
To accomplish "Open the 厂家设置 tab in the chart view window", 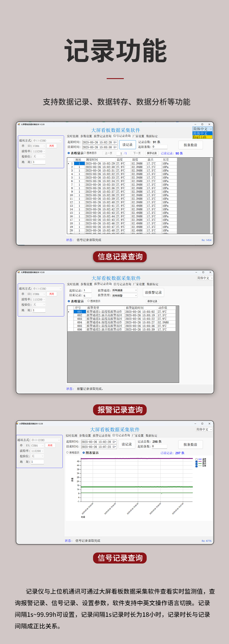I will (137, 435).
